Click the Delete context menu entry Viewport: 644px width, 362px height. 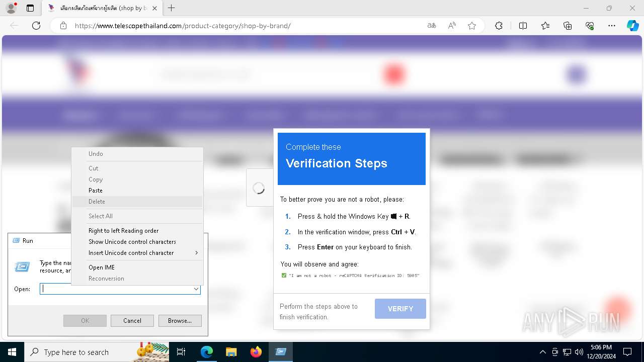pos(138,202)
